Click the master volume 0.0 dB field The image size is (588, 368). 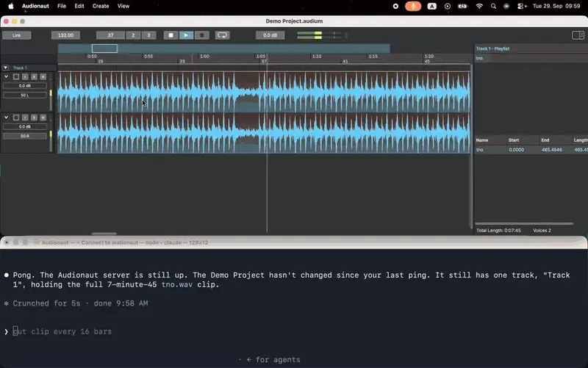click(x=270, y=35)
